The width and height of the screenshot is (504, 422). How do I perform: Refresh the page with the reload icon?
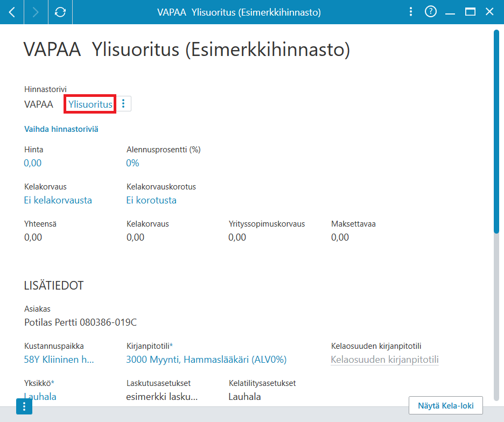coord(60,12)
